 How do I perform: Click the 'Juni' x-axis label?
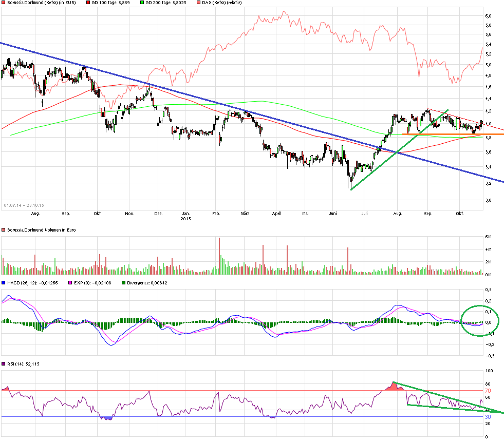tap(333, 214)
